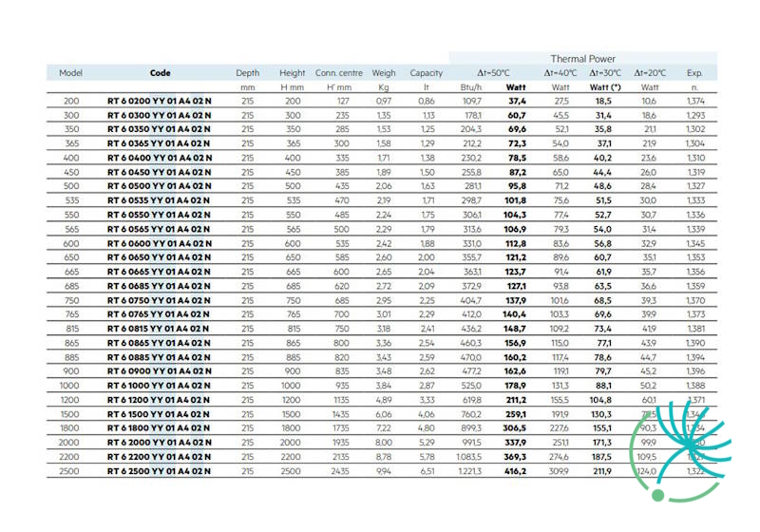The image size is (760, 532).
Task: Select code 'RT 6 0665 YY 01 A4 02 N'
Action: point(159,272)
